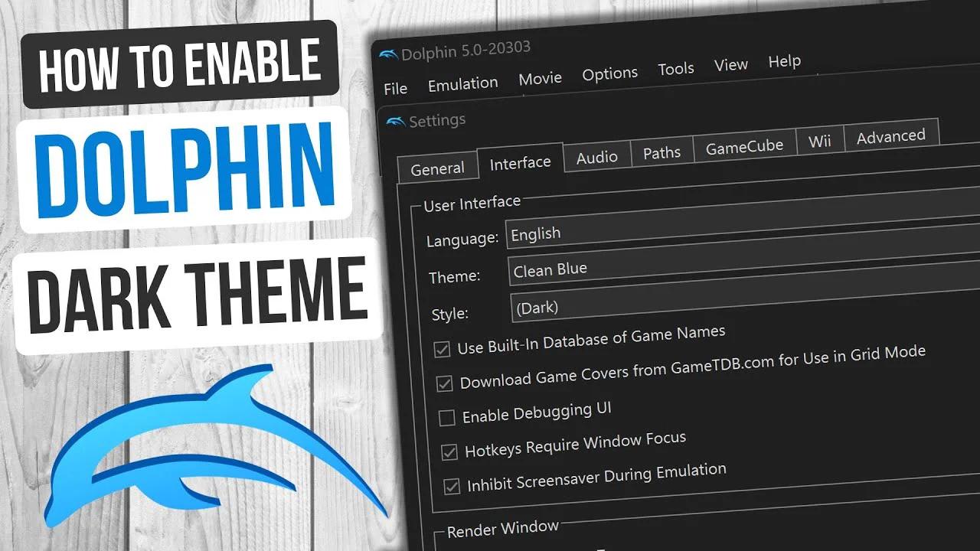Open the Options menu
This screenshot has width=980, height=551.
(x=609, y=73)
